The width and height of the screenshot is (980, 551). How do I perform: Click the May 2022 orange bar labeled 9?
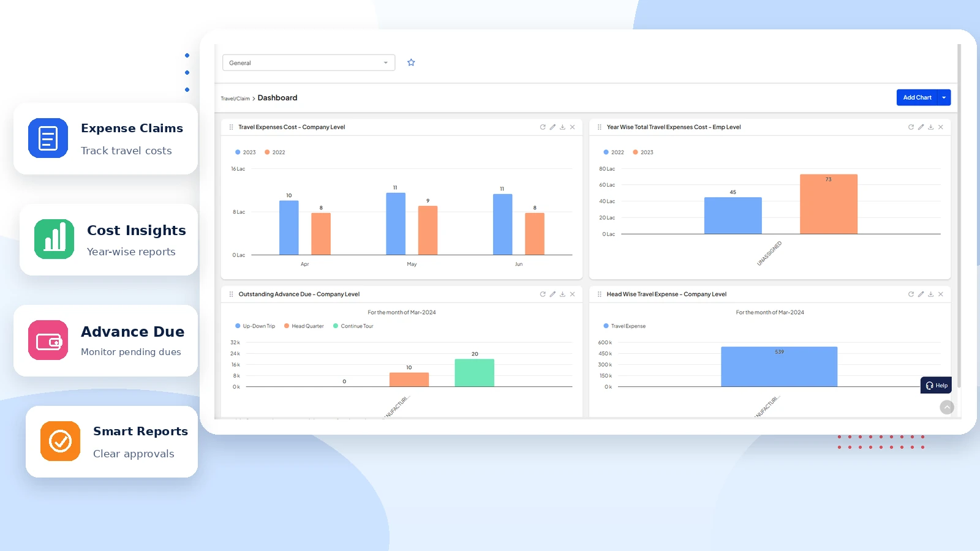(428, 230)
